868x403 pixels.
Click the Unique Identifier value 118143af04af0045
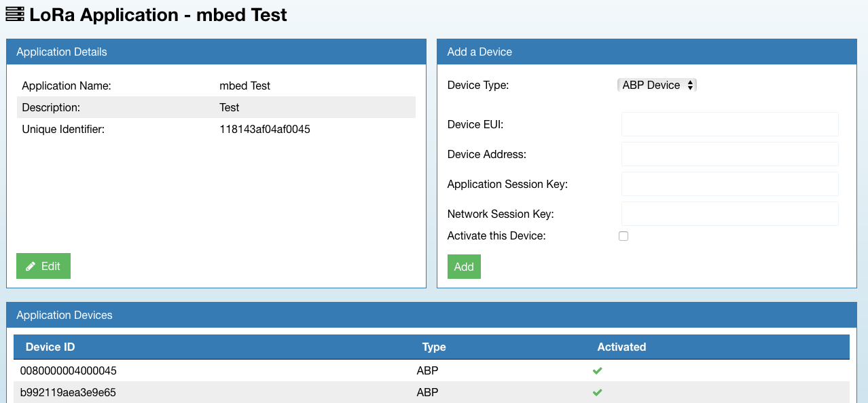click(265, 129)
